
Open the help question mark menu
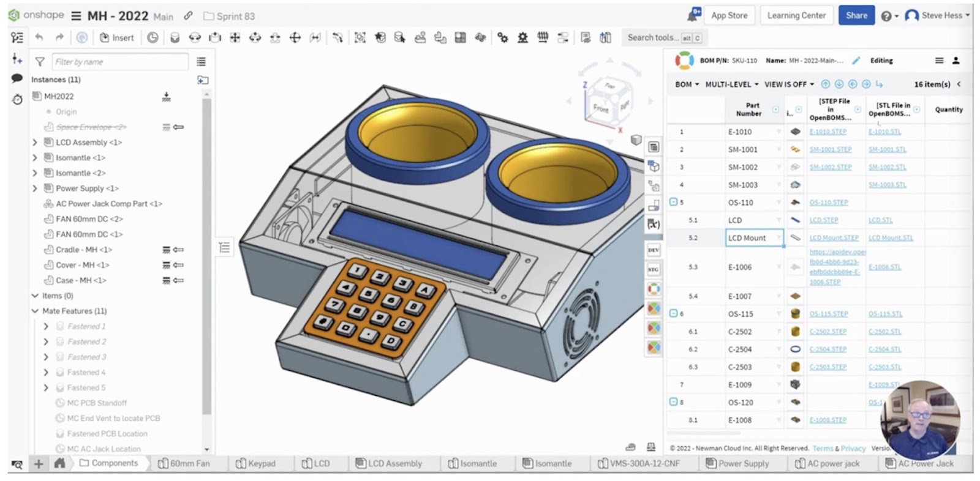(886, 17)
